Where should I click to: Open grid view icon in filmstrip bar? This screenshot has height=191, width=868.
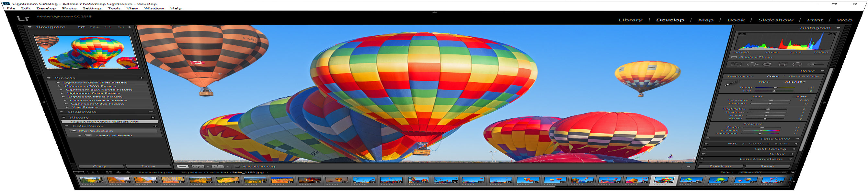tap(109, 172)
